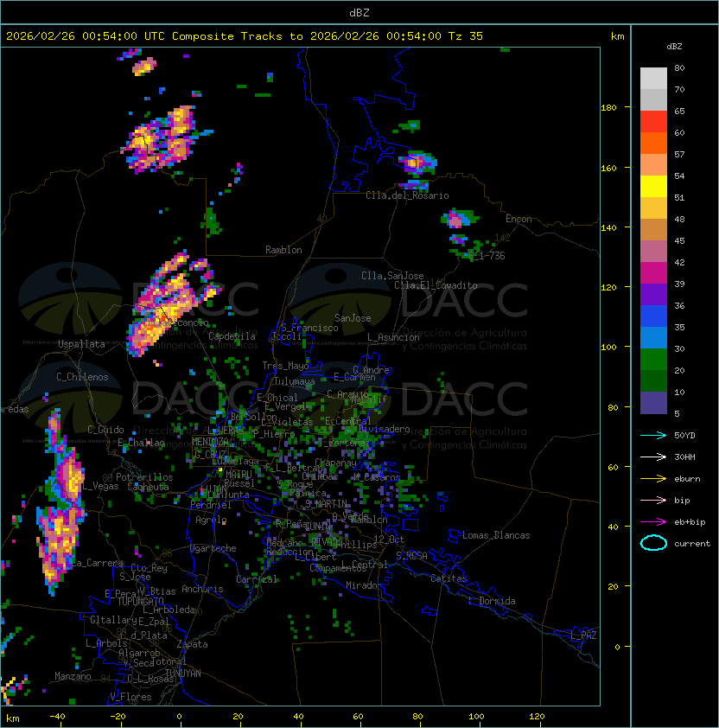
Task: Pick the purple 36–39 dBZ legend band
Action: [x=653, y=295]
